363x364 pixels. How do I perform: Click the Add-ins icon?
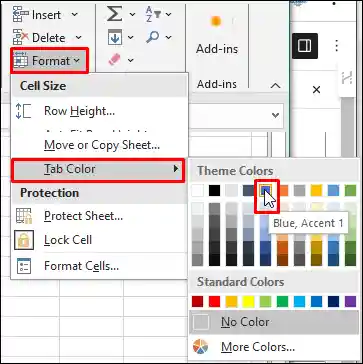pos(216,22)
